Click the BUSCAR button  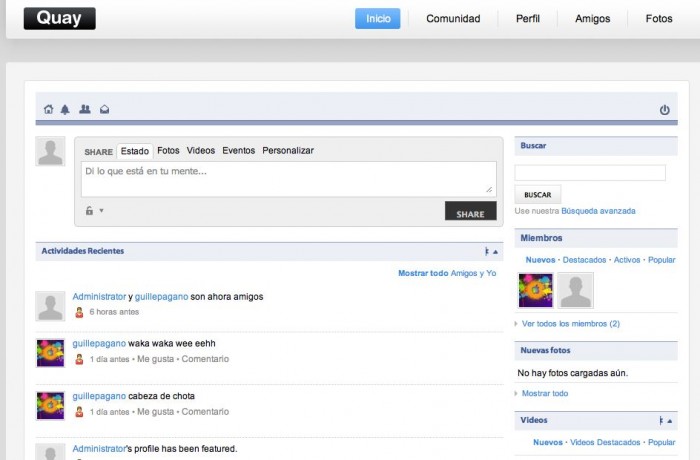538,195
